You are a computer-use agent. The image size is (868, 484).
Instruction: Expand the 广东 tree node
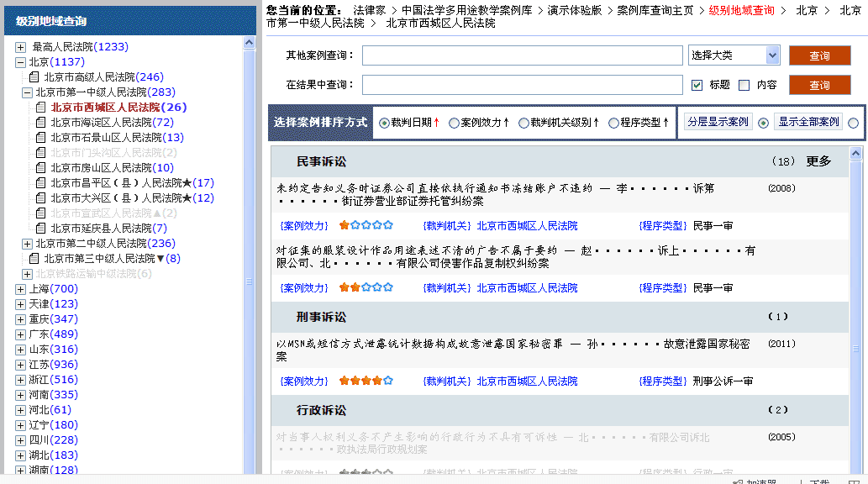pos(20,334)
